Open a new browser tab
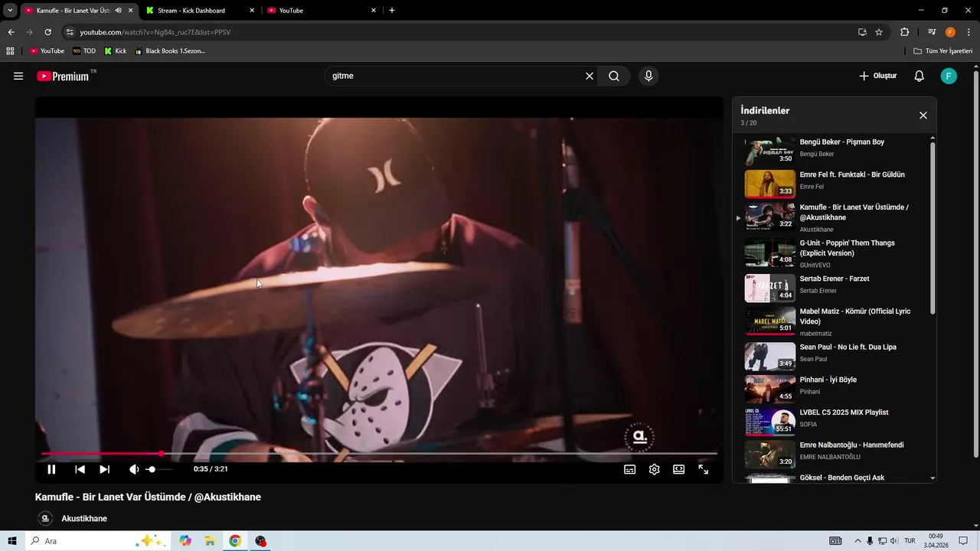The width and height of the screenshot is (980, 551). [x=392, y=11]
